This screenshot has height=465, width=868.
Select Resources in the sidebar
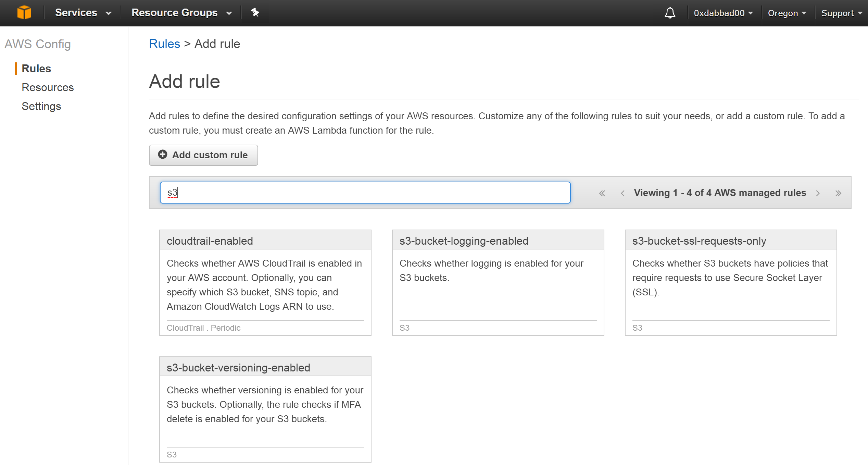coord(48,87)
